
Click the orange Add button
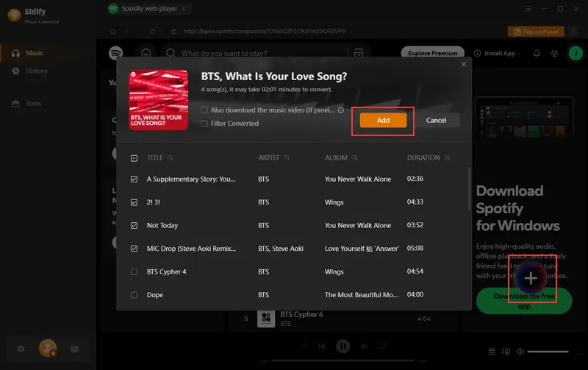(x=383, y=120)
